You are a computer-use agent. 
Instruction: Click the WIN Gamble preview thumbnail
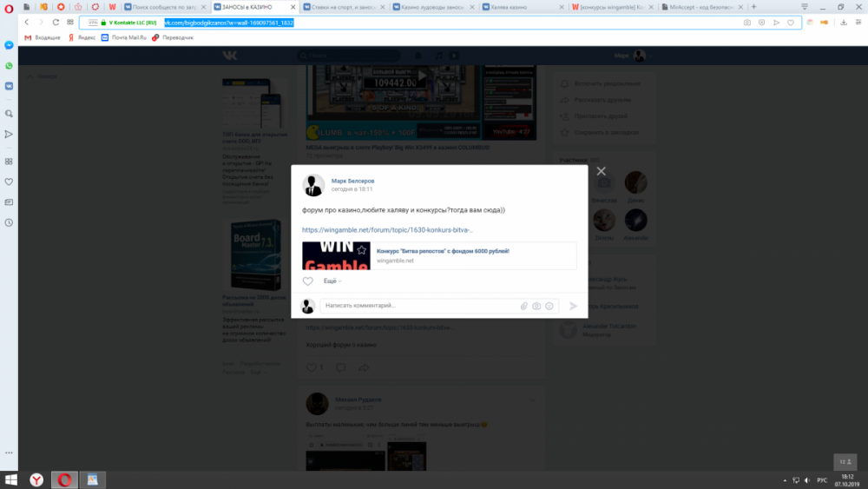point(336,256)
